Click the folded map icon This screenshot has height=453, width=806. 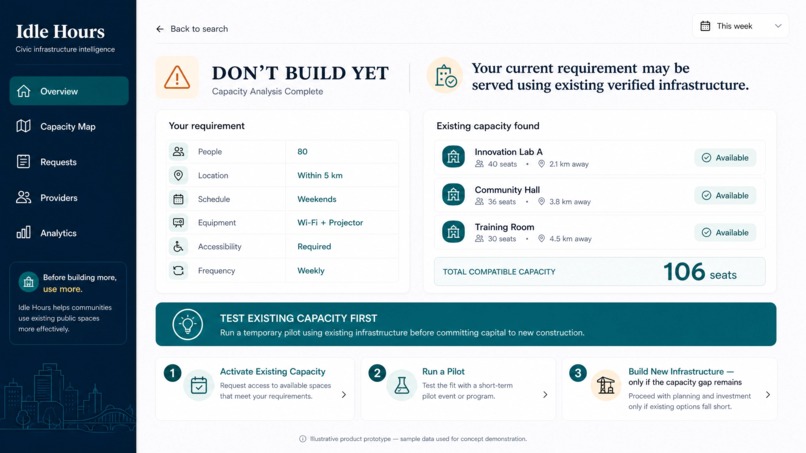(24, 126)
